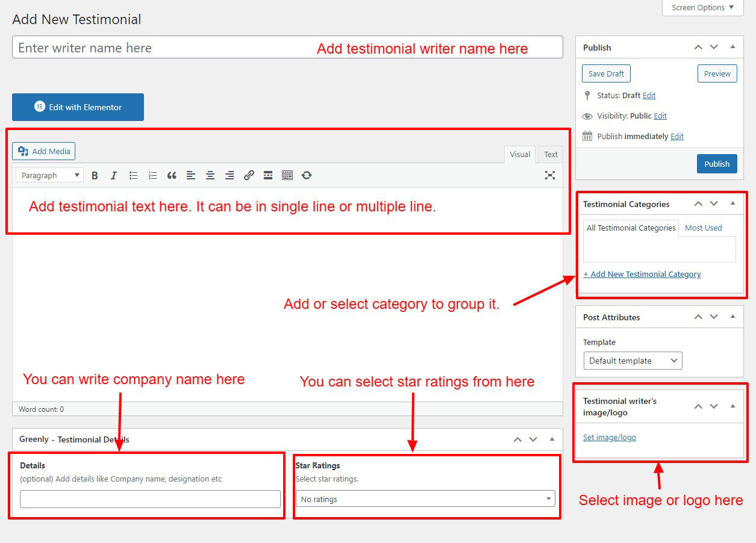Viewport: 756px width, 543px height.
Task: Open the insert/edit link tool
Action: (249, 175)
